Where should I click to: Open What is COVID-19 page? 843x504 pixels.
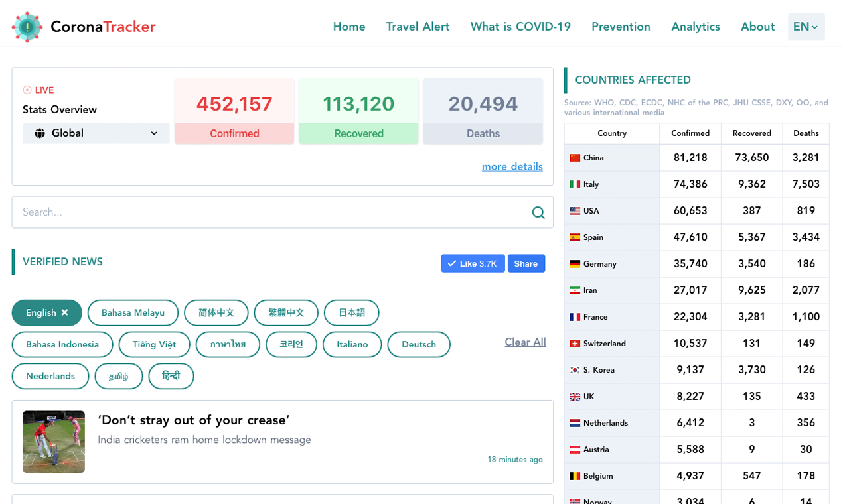point(520,27)
